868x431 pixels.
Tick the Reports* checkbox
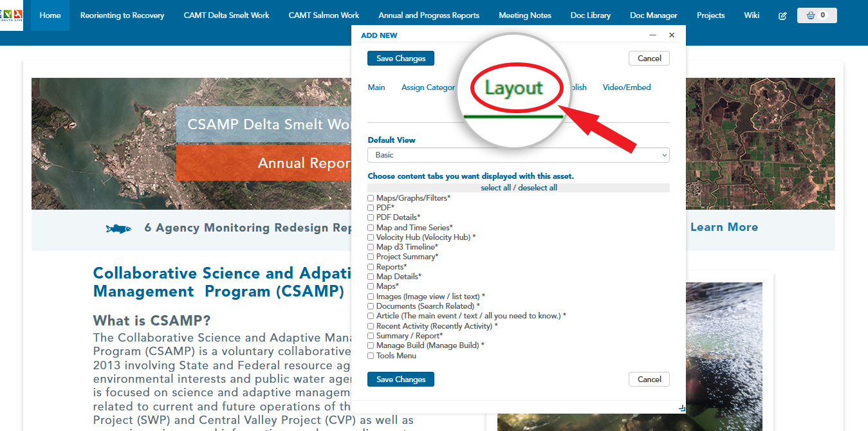click(371, 267)
